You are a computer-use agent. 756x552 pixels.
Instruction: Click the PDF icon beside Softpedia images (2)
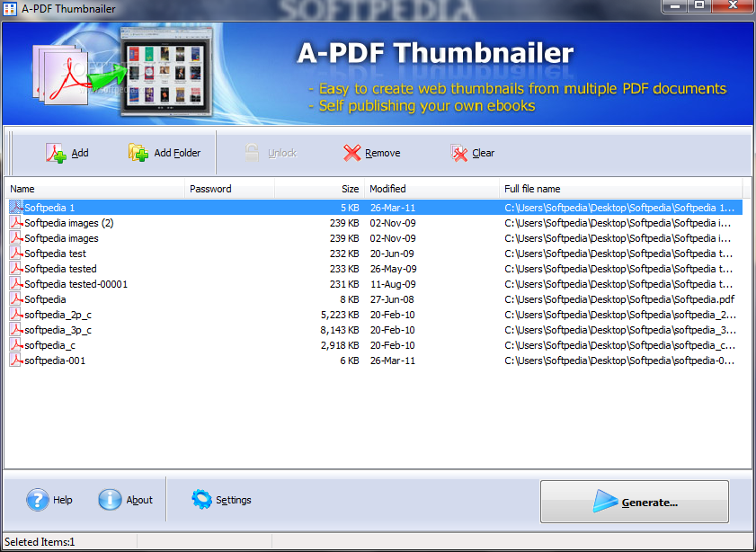(16, 223)
